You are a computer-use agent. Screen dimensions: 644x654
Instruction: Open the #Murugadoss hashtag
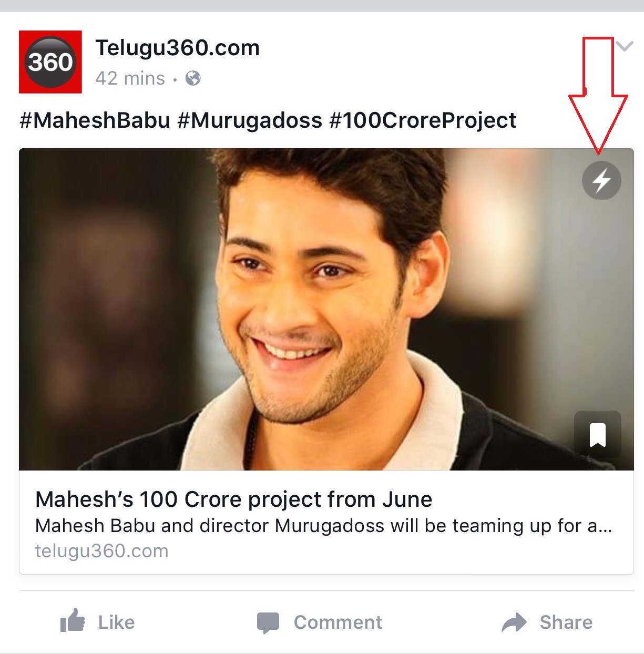coord(250,120)
